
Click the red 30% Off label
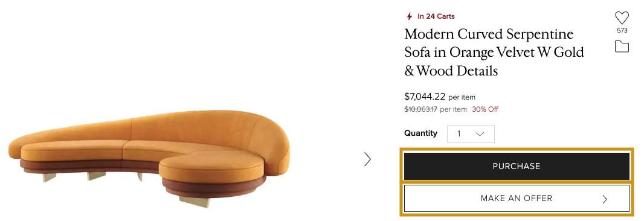click(485, 109)
